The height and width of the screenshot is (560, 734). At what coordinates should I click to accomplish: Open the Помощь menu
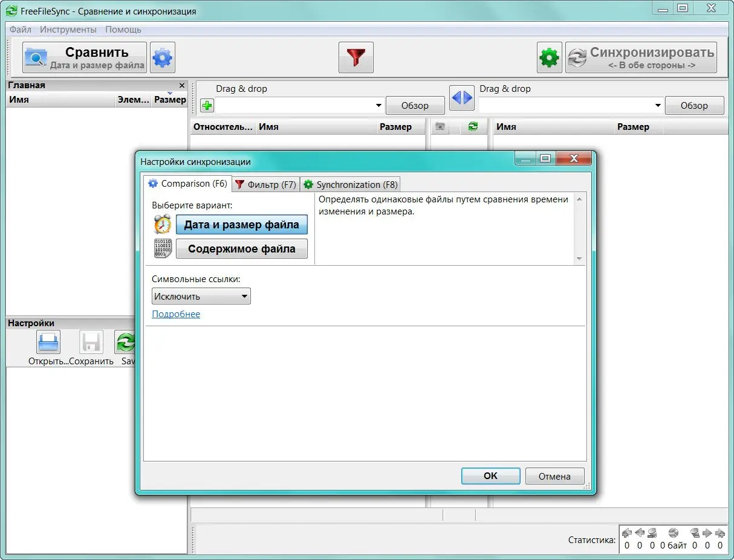pos(123,29)
